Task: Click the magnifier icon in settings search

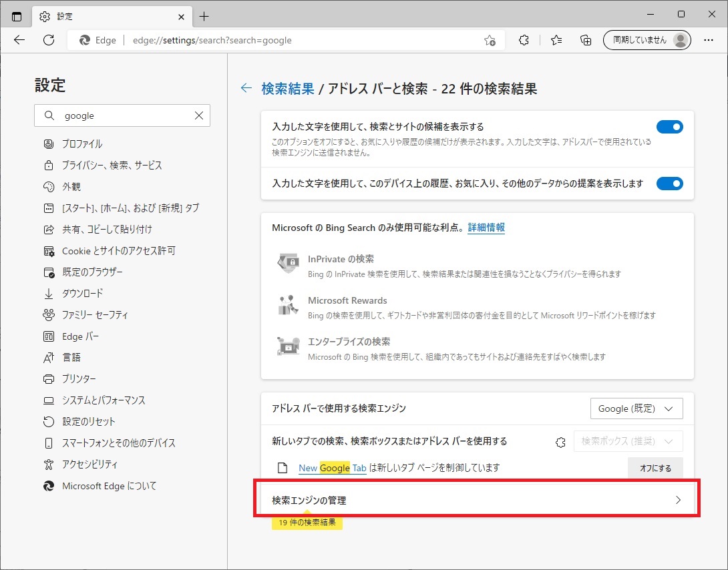Action: click(49, 115)
